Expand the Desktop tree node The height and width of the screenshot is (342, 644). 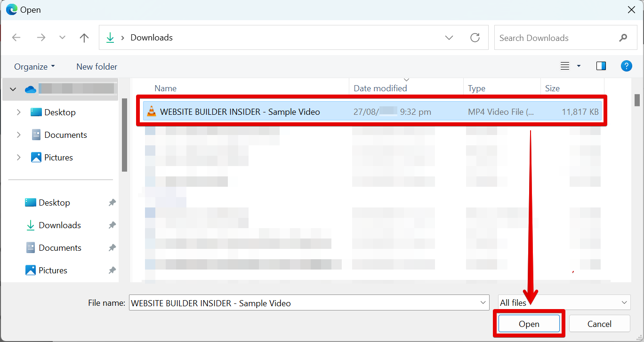click(19, 112)
